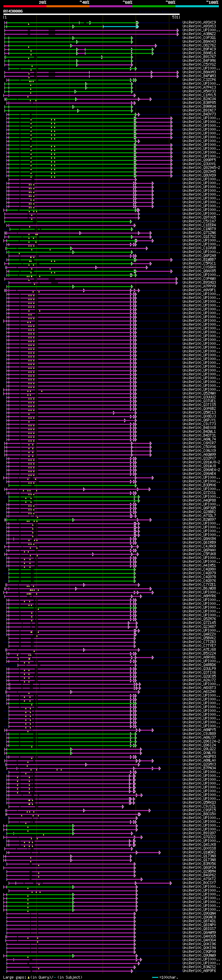This screenshot has height=980, width=222.
Task: Select the UniRef100_B1WBB7 label
Action: coord(199,259)
